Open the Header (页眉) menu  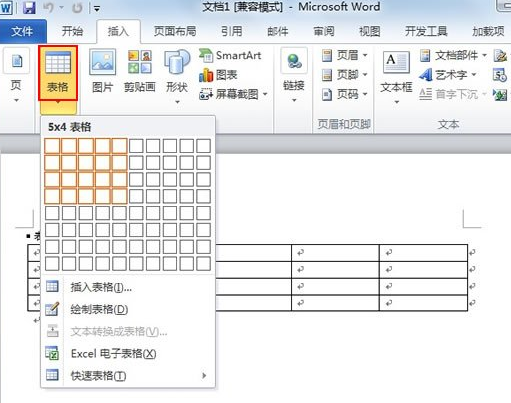(345, 55)
